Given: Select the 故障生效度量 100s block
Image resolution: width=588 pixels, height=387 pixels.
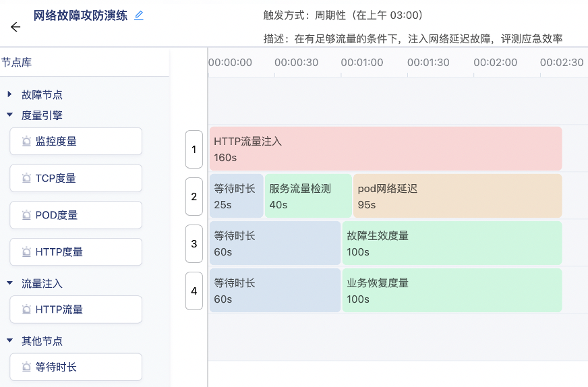Looking at the screenshot, I should [452, 243].
